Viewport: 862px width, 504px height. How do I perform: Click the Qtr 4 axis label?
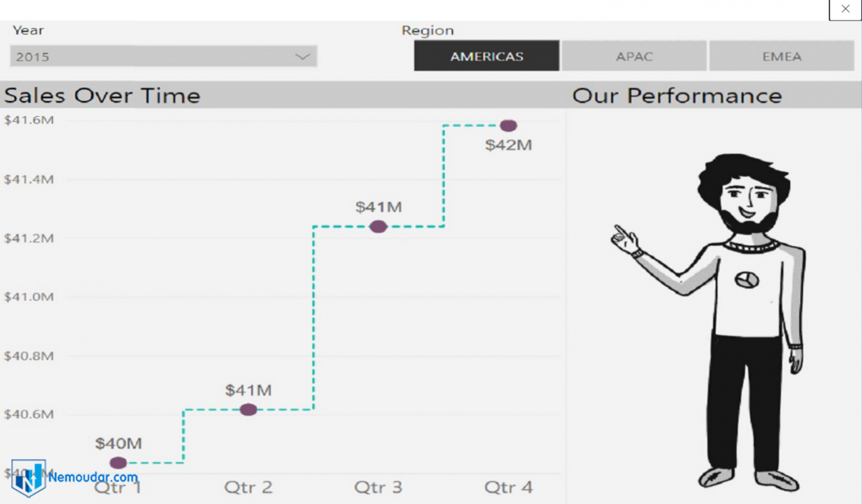(x=508, y=487)
